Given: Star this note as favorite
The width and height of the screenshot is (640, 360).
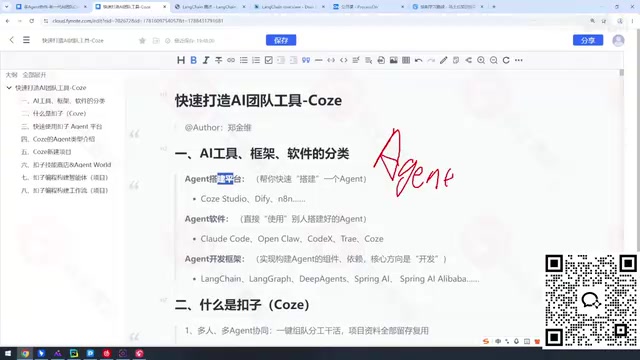Looking at the screenshot, I should 142,40.
